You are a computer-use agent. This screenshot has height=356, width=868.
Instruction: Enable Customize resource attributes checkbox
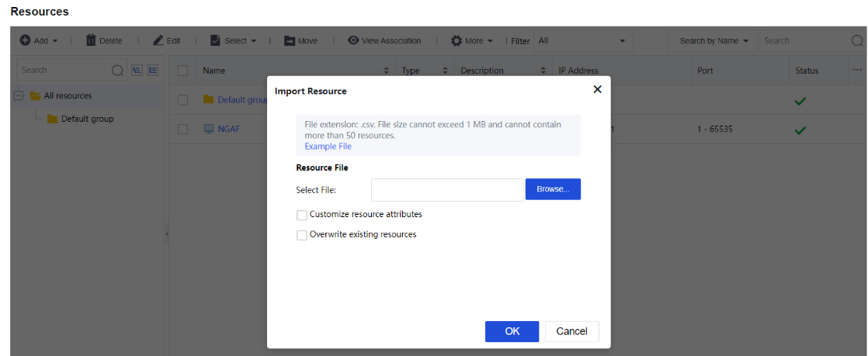click(302, 215)
